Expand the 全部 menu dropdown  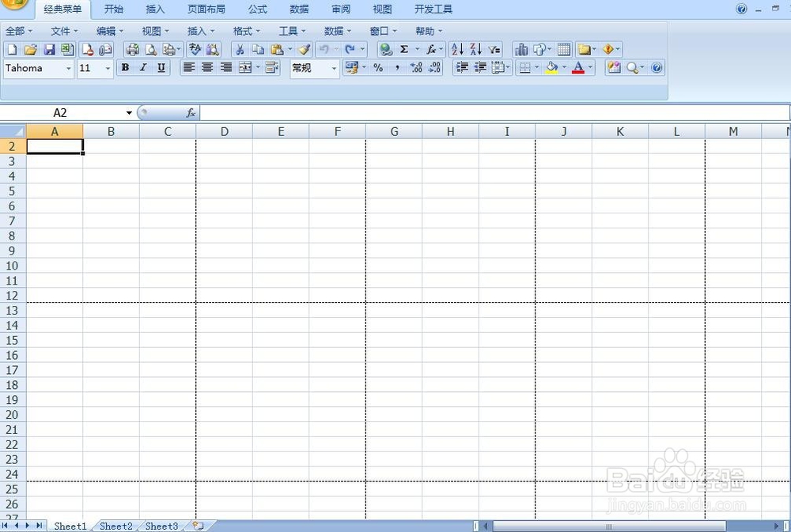(19, 32)
